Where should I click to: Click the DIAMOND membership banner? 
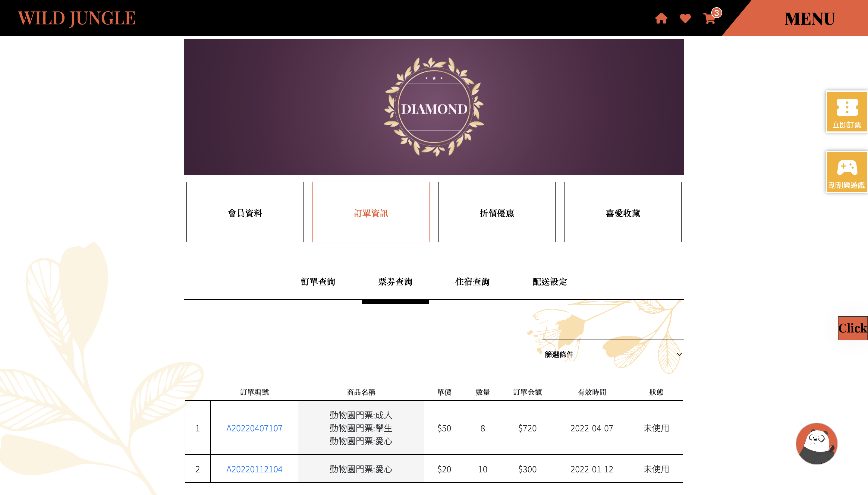(x=434, y=107)
